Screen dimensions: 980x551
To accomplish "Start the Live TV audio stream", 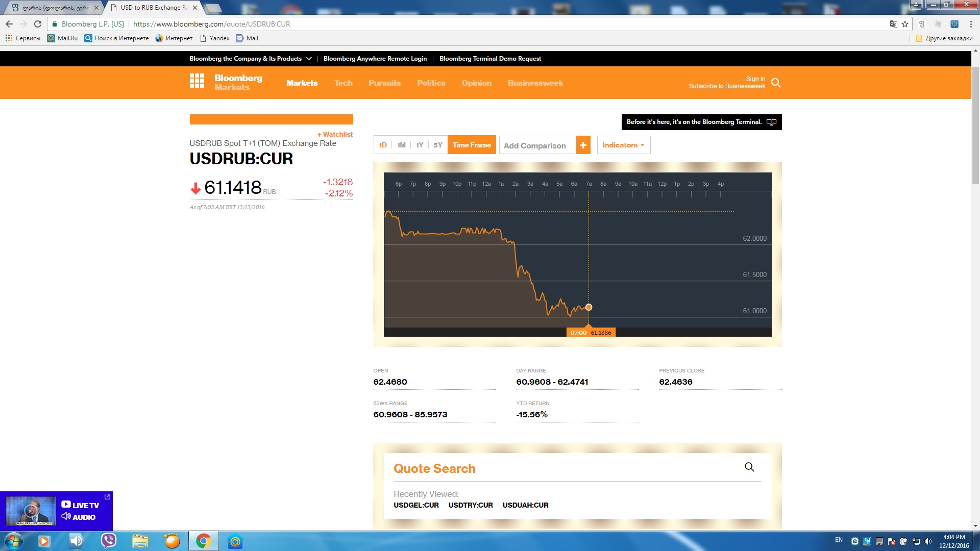I will coord(79,517).
